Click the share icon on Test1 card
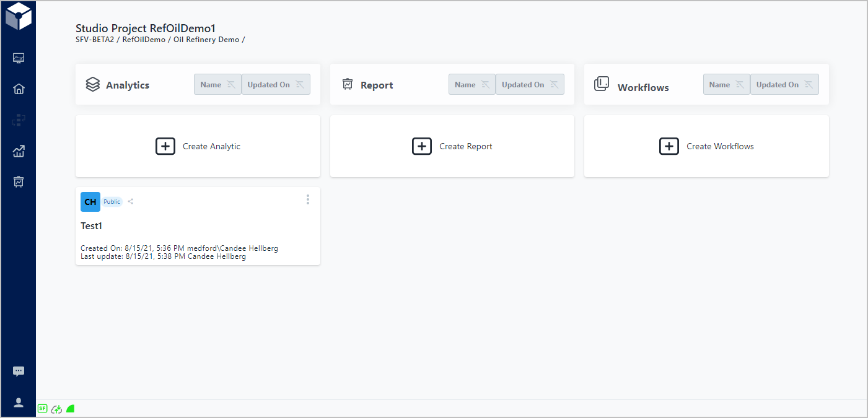Image resolution: width=868 pixels, height=418 pixels. pyautogui.click(x=131, y=202)
